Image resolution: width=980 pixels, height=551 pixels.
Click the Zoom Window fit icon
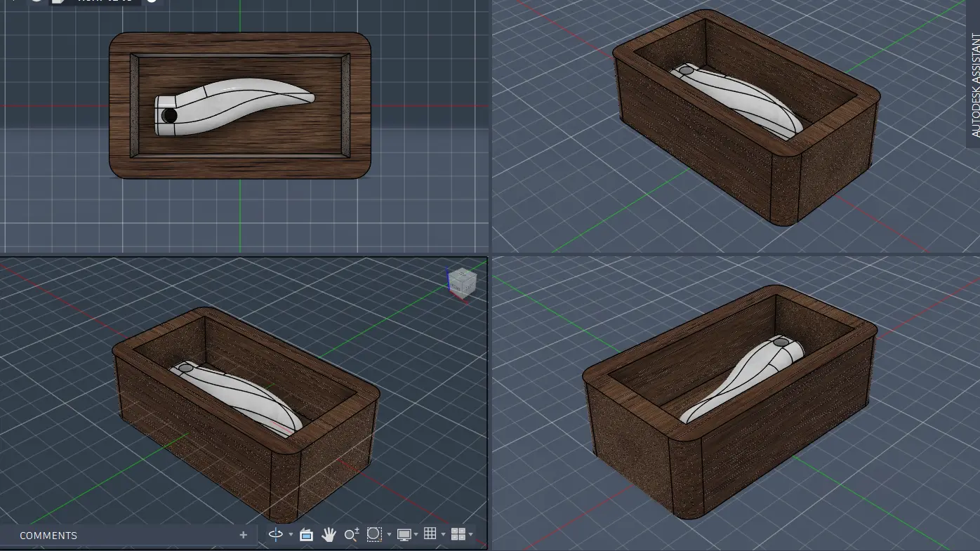[374, 535]
